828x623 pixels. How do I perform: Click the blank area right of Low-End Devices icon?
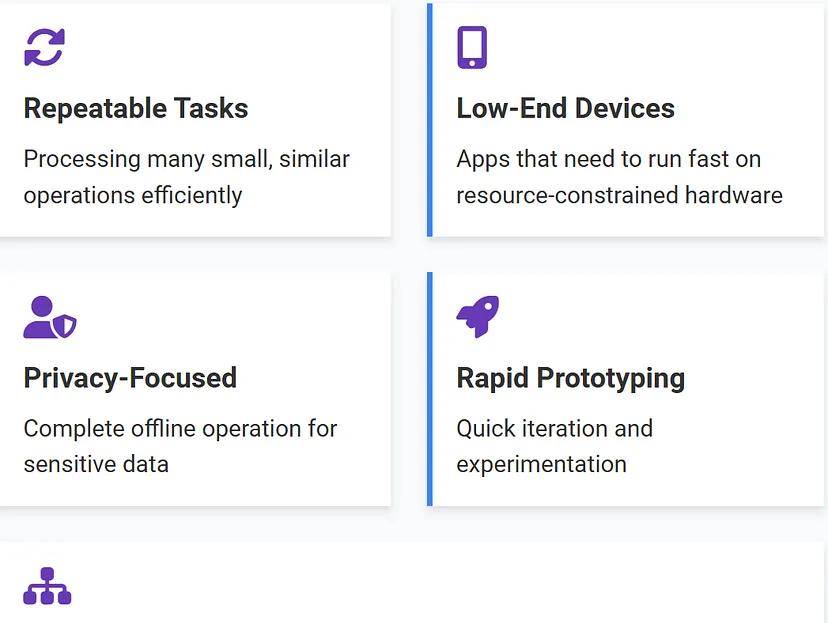(x=650, y=47)
